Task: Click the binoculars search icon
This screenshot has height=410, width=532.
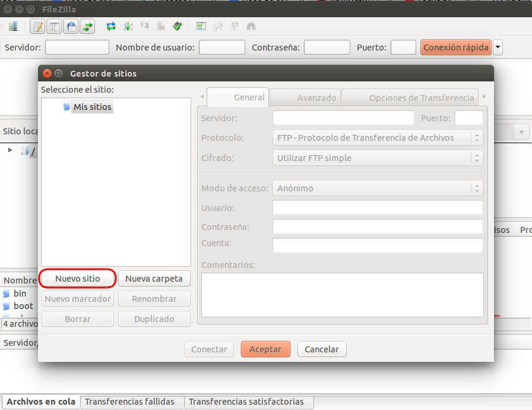Action: 251,26
